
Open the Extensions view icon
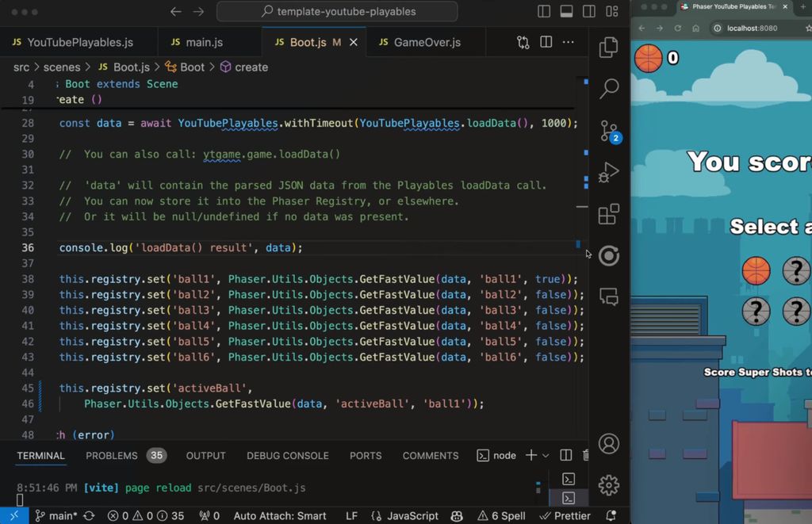[608, 214]
